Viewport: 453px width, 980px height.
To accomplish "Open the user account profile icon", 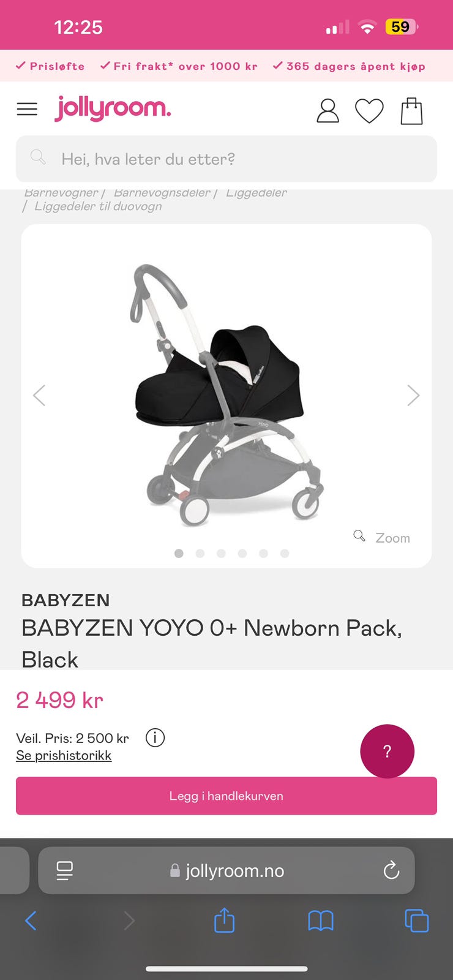I will [328, 111].
